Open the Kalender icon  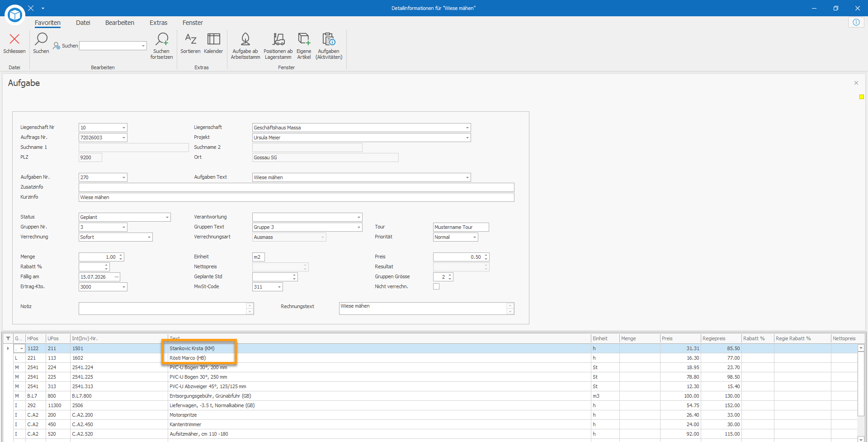point(213,39)
